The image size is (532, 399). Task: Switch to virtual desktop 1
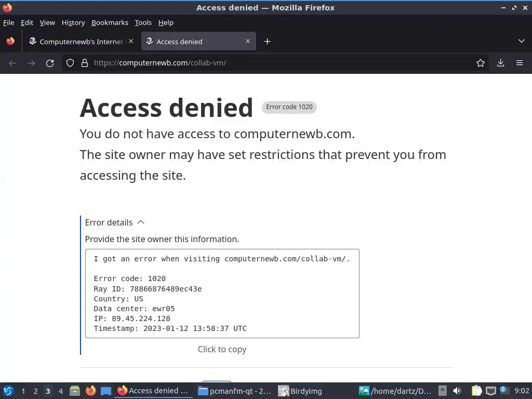[23, 391]
